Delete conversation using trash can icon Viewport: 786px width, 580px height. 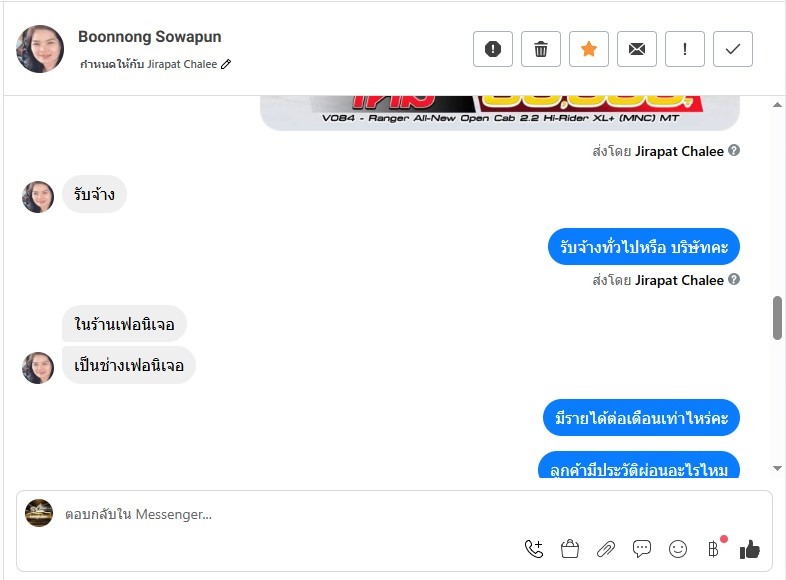[x=541, y=49]
